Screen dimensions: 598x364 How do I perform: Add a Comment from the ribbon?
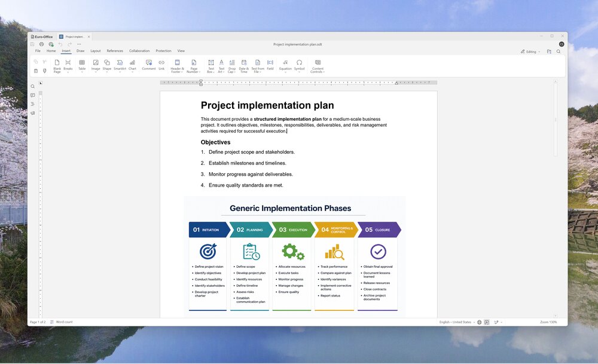tap(149, 65)
